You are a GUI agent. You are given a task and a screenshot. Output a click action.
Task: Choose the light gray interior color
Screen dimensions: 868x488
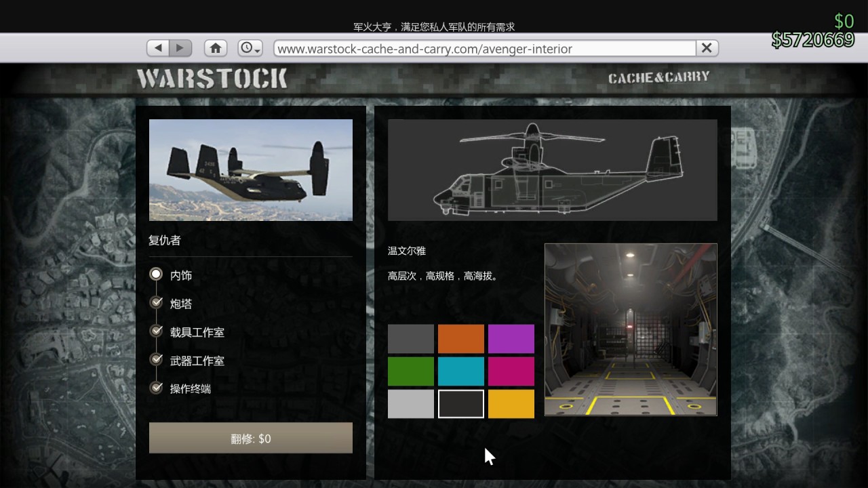411,404
